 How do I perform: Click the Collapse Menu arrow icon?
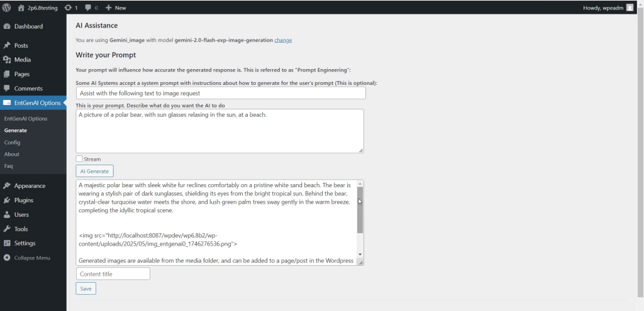pos(6,258)
